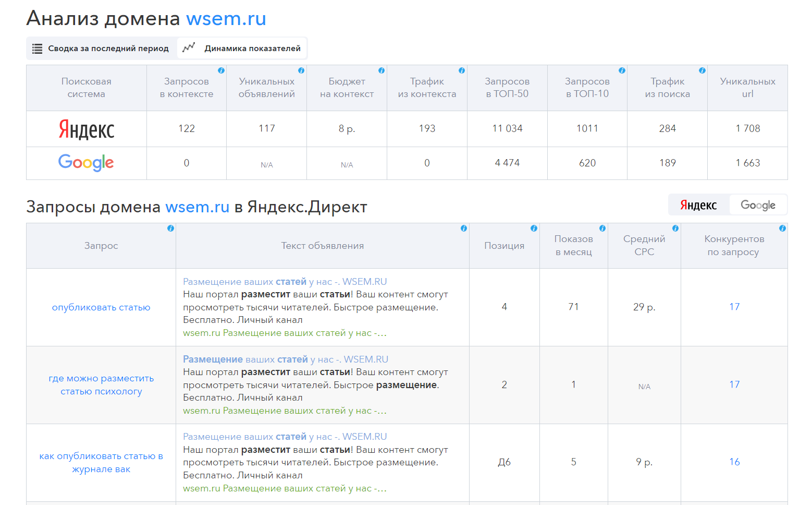Click the info icon in the Запрос column header

[170, 229]
